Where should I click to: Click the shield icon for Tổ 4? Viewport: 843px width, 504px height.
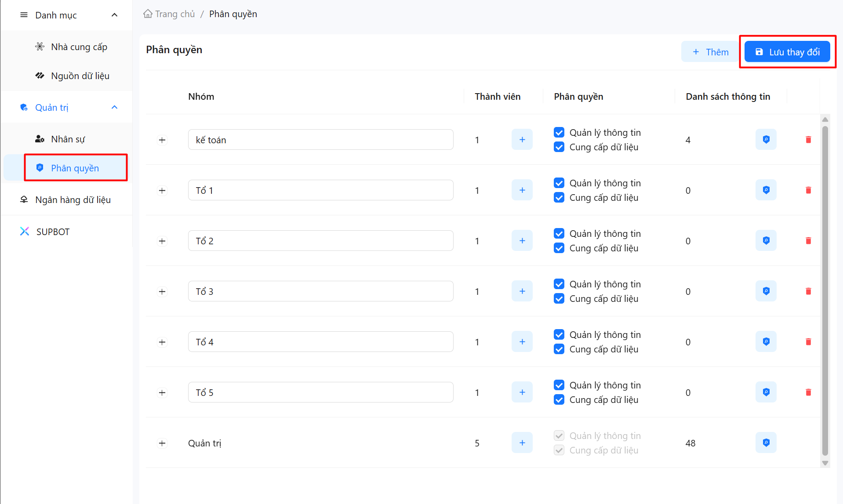pyautogui.click(x=766, y=342)
